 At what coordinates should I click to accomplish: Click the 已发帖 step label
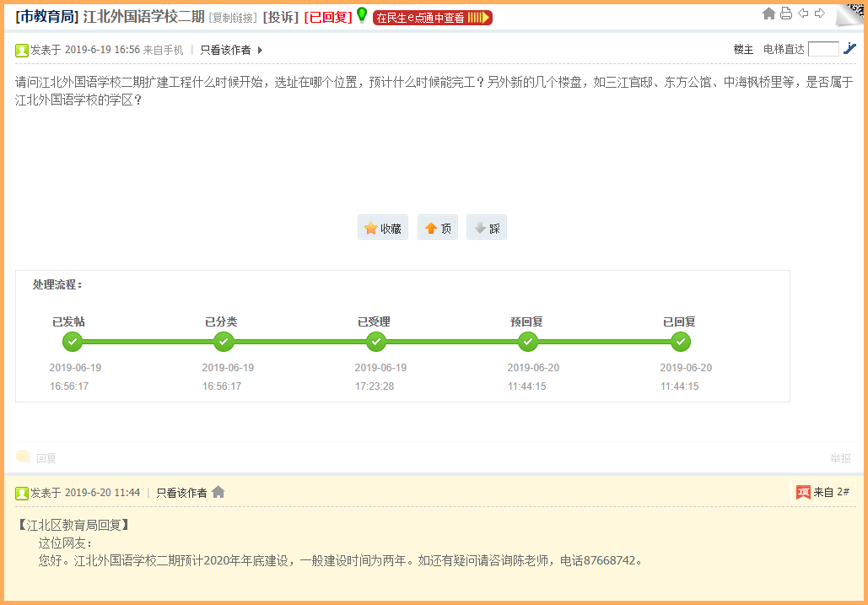(68, 321)
